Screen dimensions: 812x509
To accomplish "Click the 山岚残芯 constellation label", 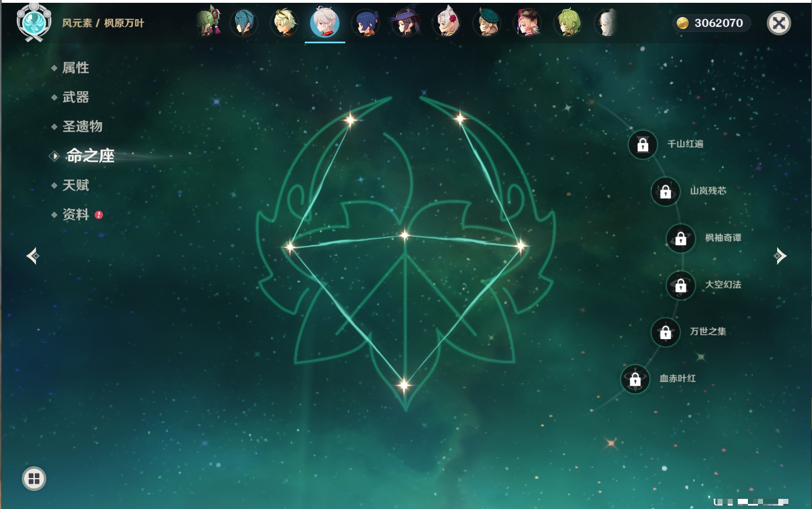I will click(708, 191).
